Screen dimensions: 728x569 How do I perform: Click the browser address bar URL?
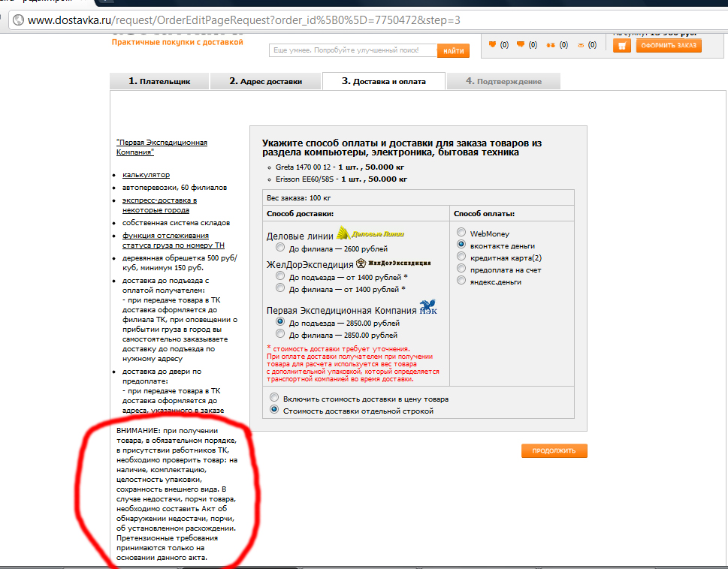(243, 20)
